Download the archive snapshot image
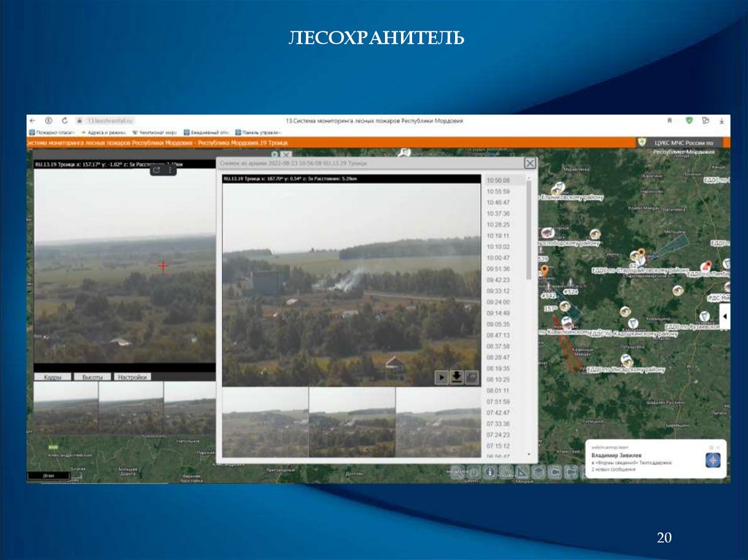The width and height of the screenshot is (748, 560). tap(457, 377)
